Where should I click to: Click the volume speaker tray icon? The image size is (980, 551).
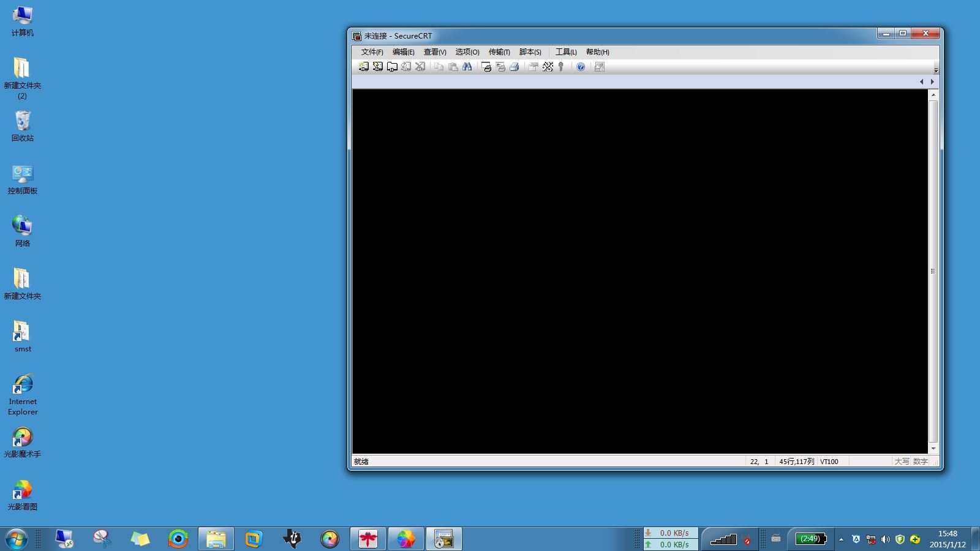pyautogui.click(x=885, y=539)
